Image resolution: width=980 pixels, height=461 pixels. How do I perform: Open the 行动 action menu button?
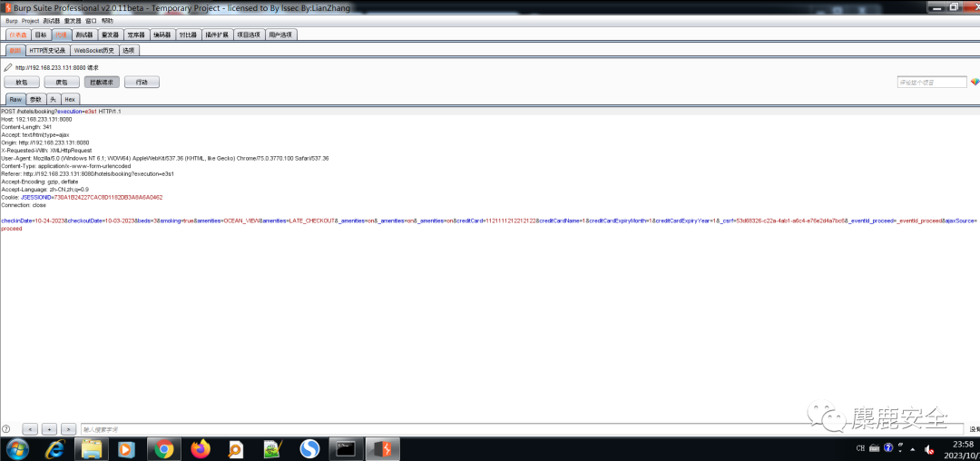(x=142, y=82)
